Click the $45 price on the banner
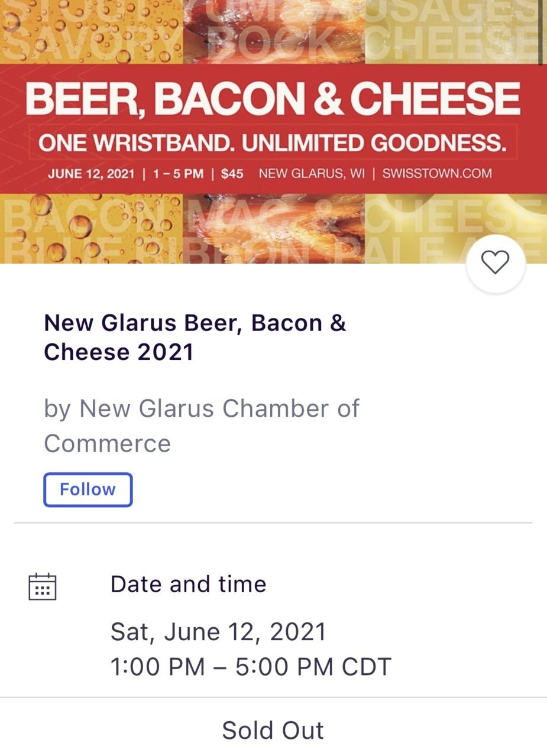Viewport: 547px width, 756px height. click(x=232, y=174)
